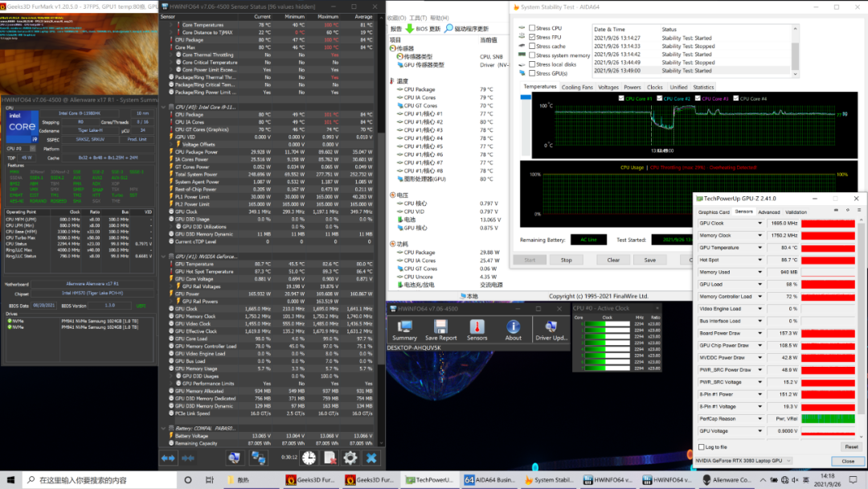
Task: Click the expand columns blue arrows icon
Action: (168, 458)
